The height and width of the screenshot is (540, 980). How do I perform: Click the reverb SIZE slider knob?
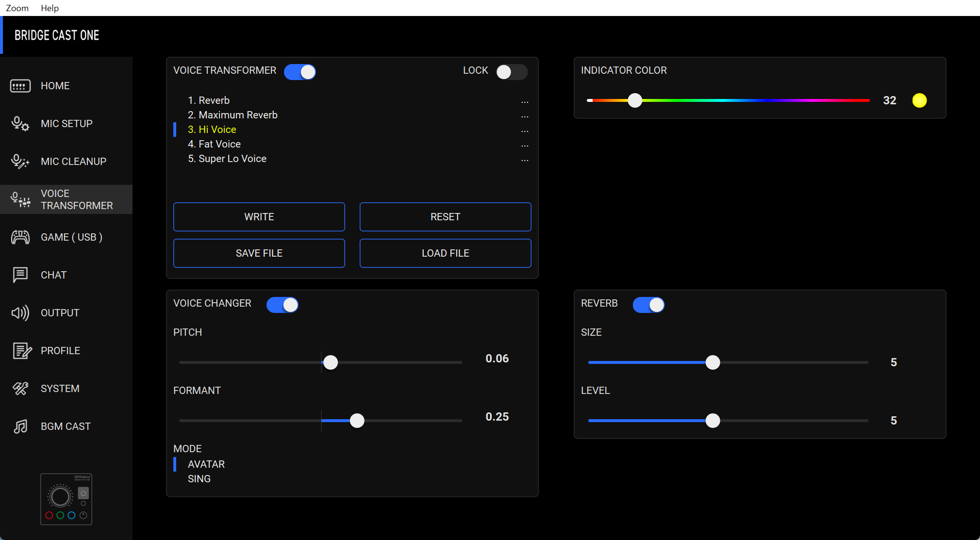713,362
